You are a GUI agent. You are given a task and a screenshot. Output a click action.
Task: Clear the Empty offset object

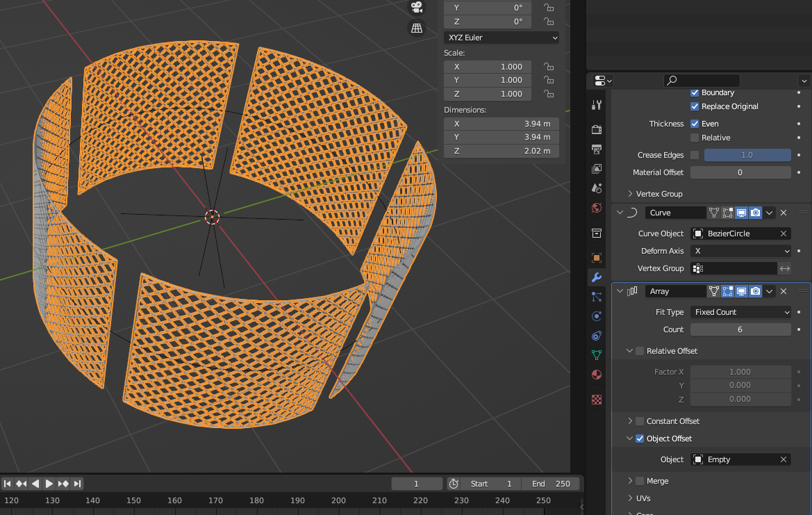point(784,459)
